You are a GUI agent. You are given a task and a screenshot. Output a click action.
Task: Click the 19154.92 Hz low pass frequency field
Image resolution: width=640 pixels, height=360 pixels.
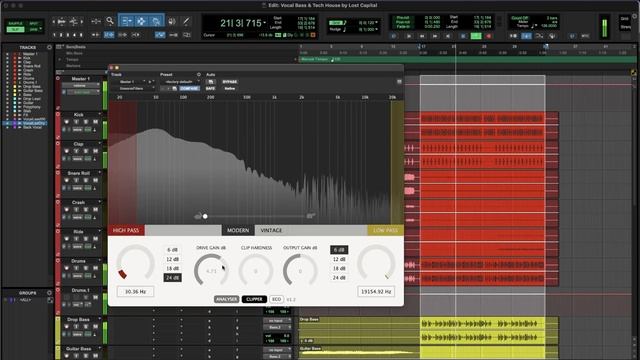(x=376, y=291)
